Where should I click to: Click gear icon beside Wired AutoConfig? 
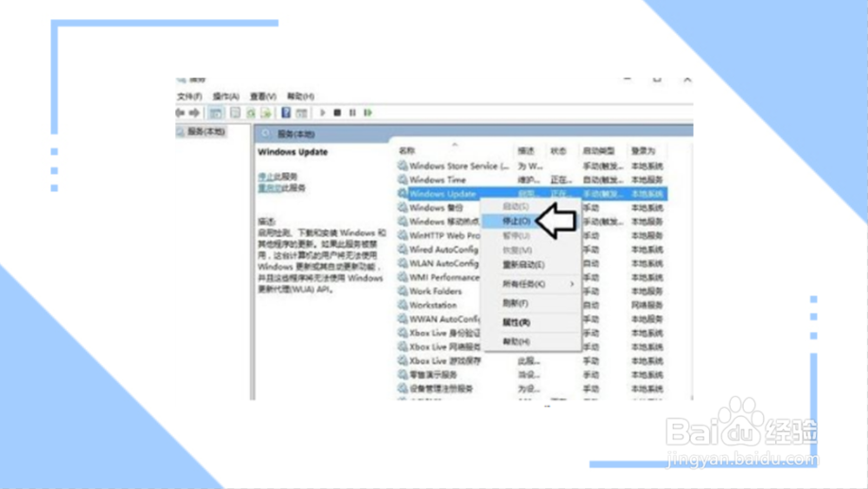pos(403,249)
